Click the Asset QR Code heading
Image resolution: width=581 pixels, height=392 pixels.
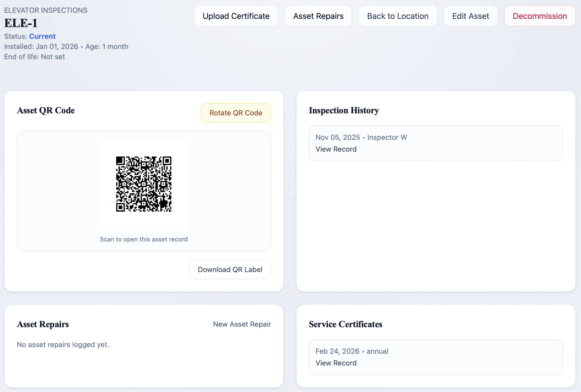click(46, 110)
